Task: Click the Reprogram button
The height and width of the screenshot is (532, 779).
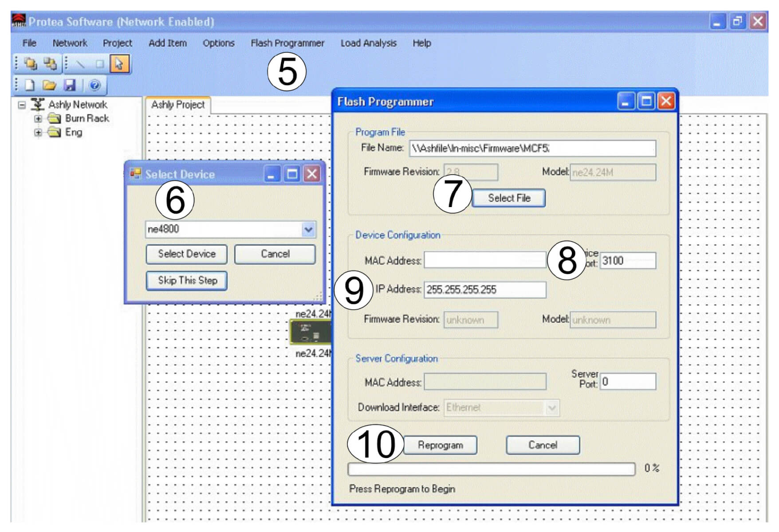Action: click(440, 445)
